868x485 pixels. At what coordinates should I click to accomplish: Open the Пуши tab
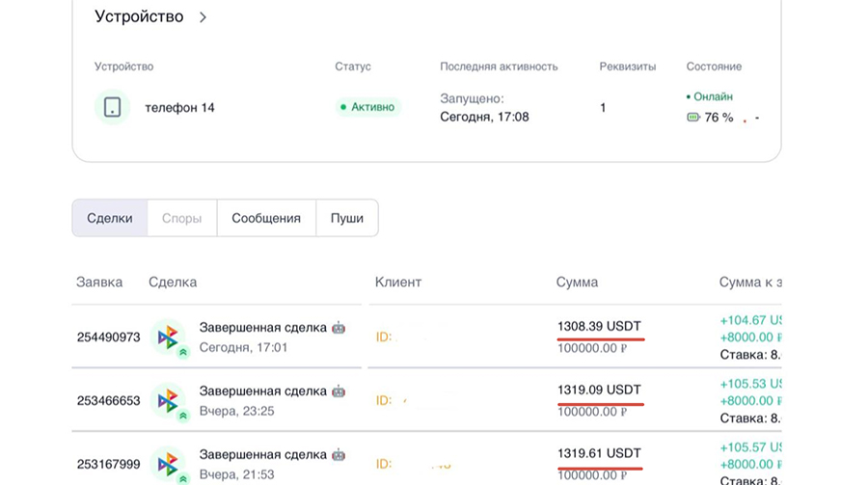coord(347,218)
